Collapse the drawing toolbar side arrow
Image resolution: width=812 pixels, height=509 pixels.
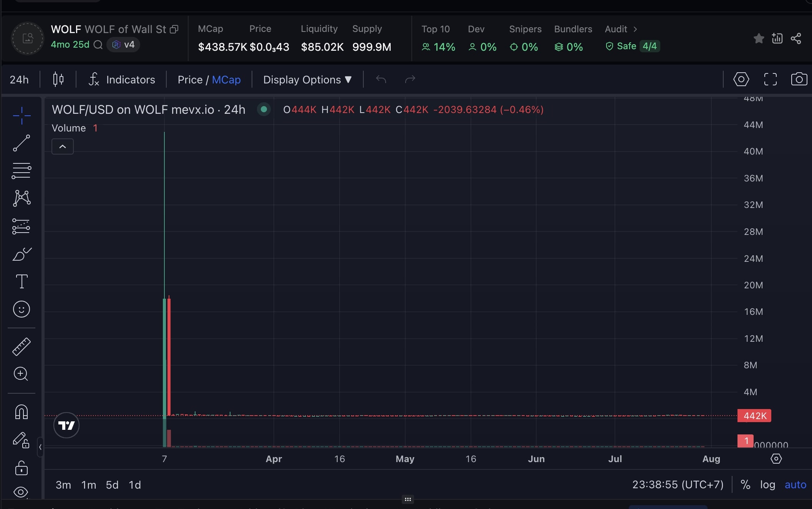40,447
